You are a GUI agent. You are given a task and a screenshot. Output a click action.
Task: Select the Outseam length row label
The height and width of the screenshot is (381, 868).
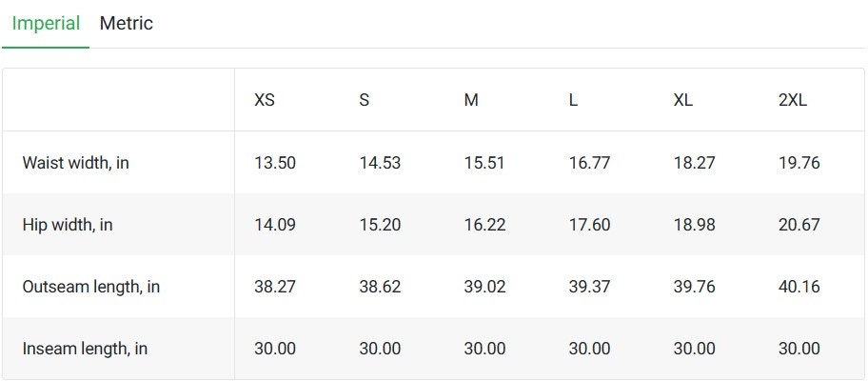coord(90,287)
